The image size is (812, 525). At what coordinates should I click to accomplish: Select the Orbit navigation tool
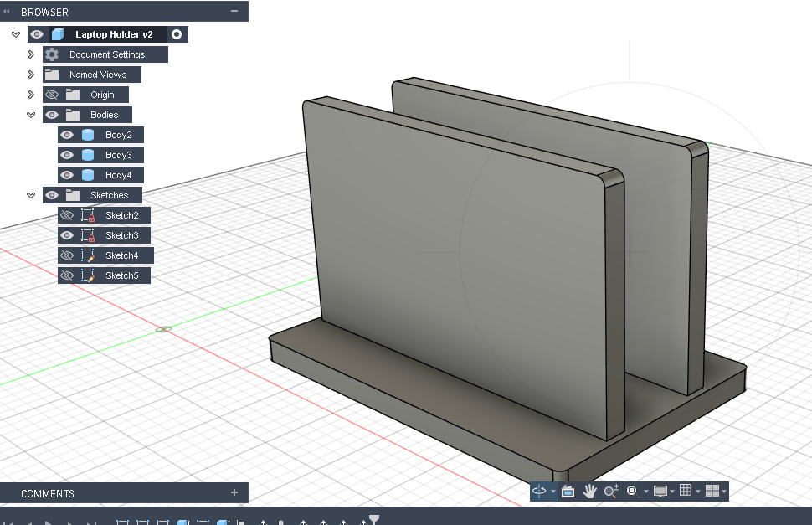point(539,491)
